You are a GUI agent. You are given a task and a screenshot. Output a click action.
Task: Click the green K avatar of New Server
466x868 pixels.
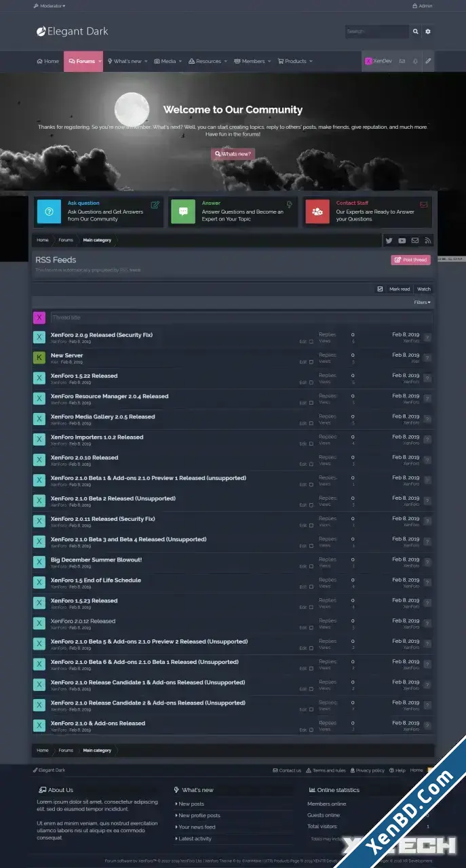[39, 358]
